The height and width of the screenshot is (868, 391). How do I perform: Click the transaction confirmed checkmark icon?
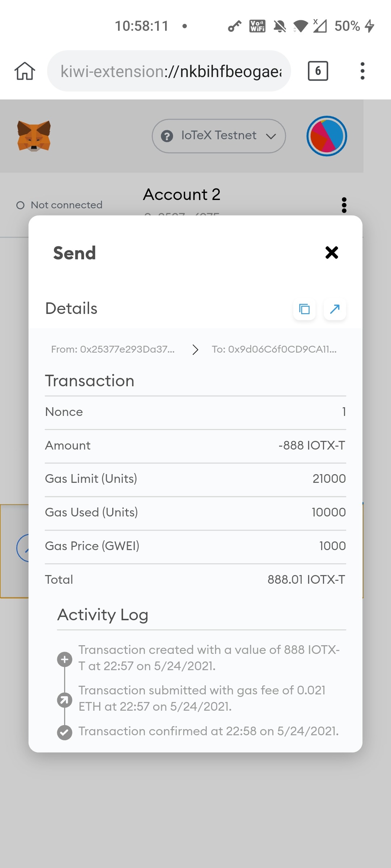click(65, 733)
